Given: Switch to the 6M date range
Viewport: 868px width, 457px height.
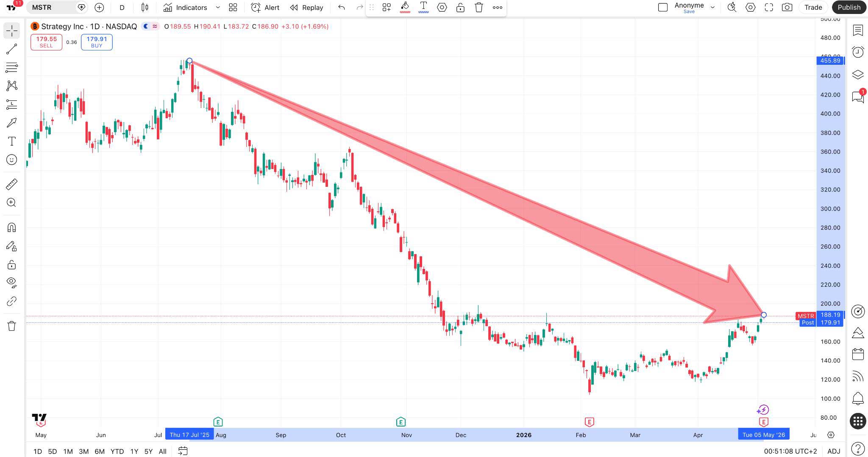Looking at the screenshot, I should pos(100,451).
